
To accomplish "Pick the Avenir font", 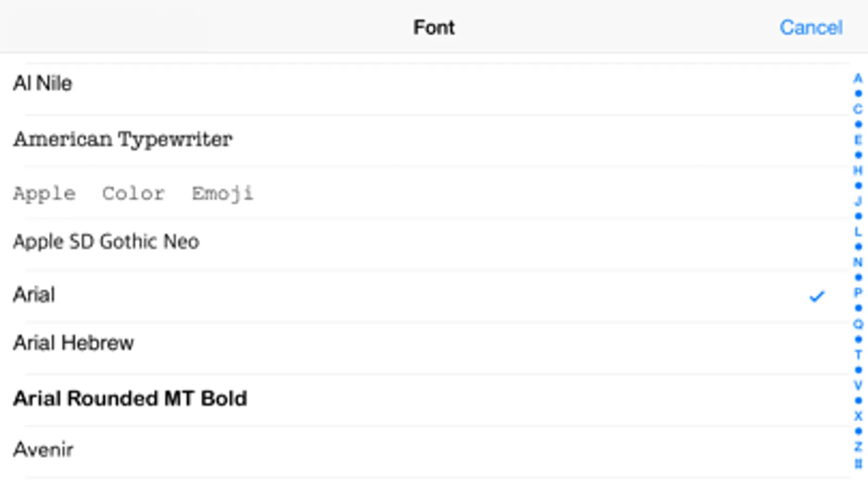I will (43, 450).
